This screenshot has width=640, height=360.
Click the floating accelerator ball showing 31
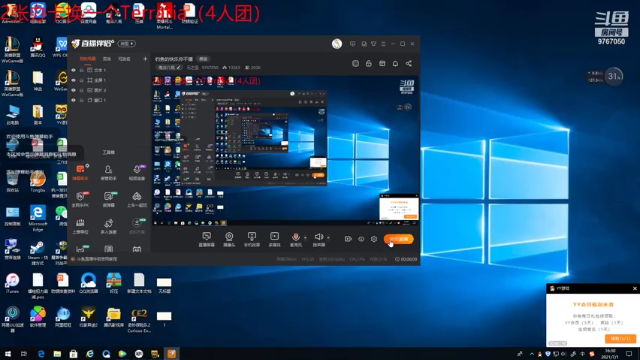coord(613,76)
